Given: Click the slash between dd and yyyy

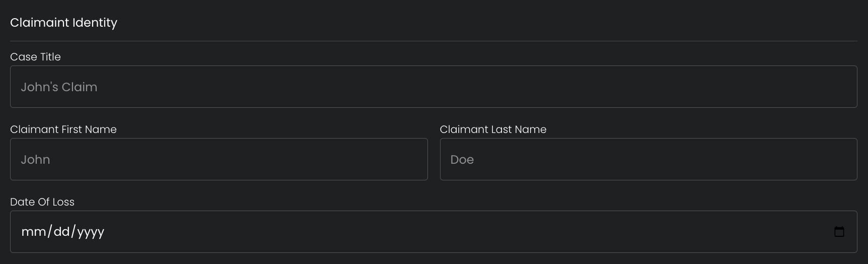Looking at the screenshot, I should pyautogui.click(x=74, y=232).
